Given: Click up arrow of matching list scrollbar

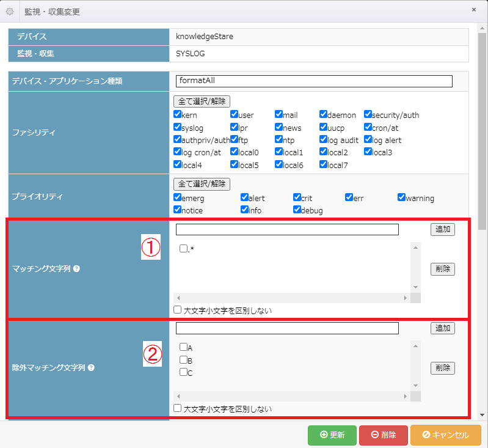Looking at the screenshot, I should point(415,248).
